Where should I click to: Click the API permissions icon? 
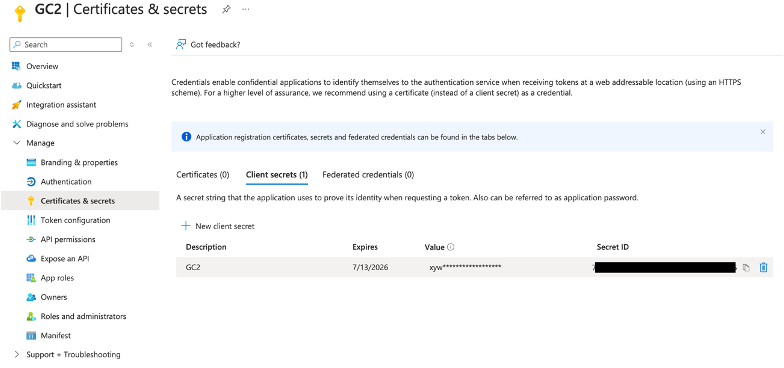click(x=31, y=240)
